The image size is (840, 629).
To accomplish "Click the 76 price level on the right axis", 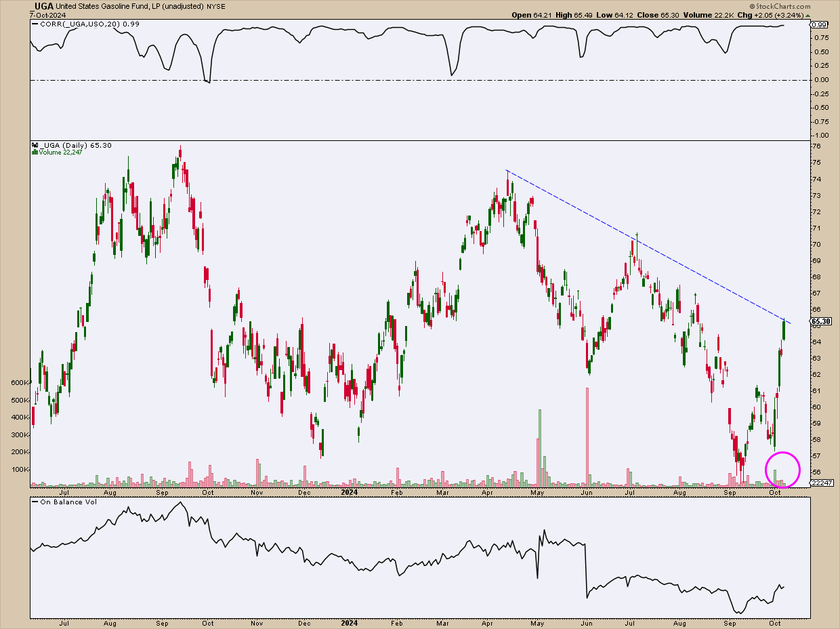I will coord(816,146).
